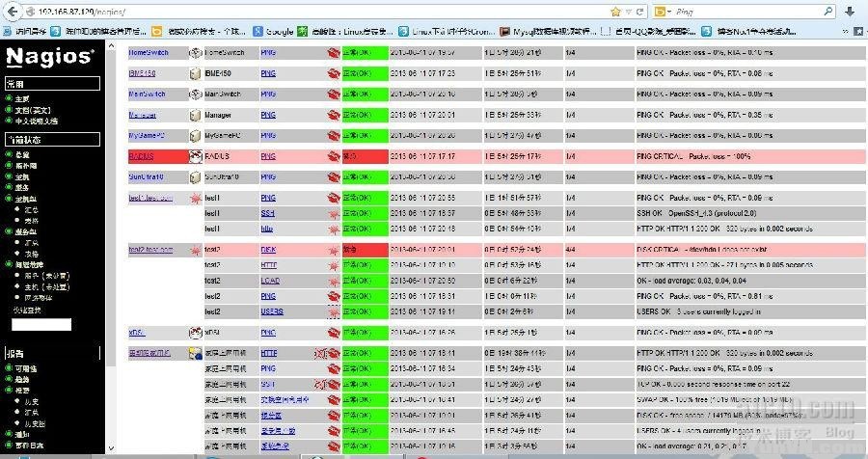
Task: Open the xDSL host link
Action: [x=137, y=333]
